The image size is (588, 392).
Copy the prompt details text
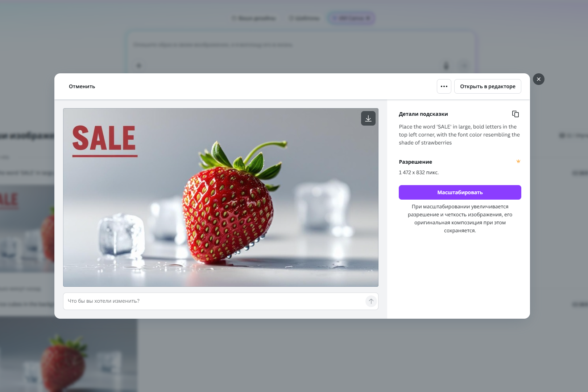click(515, 114)
